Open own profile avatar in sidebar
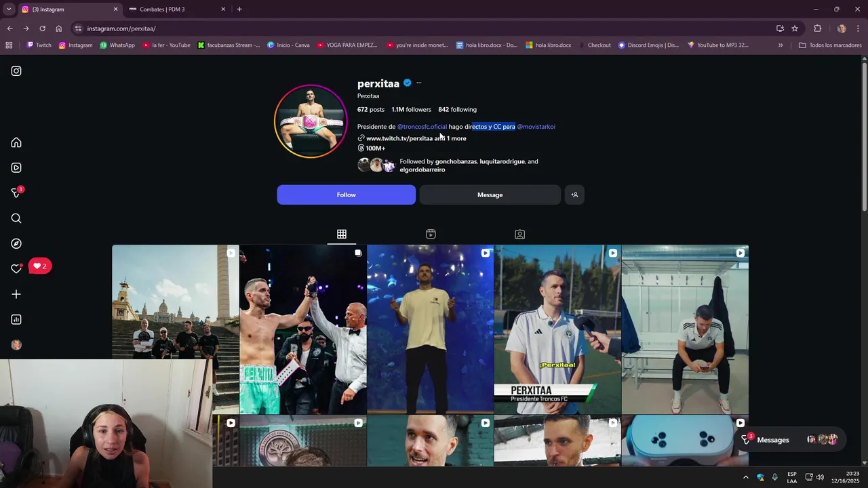868x488 pixels. (x=16, y=345)
